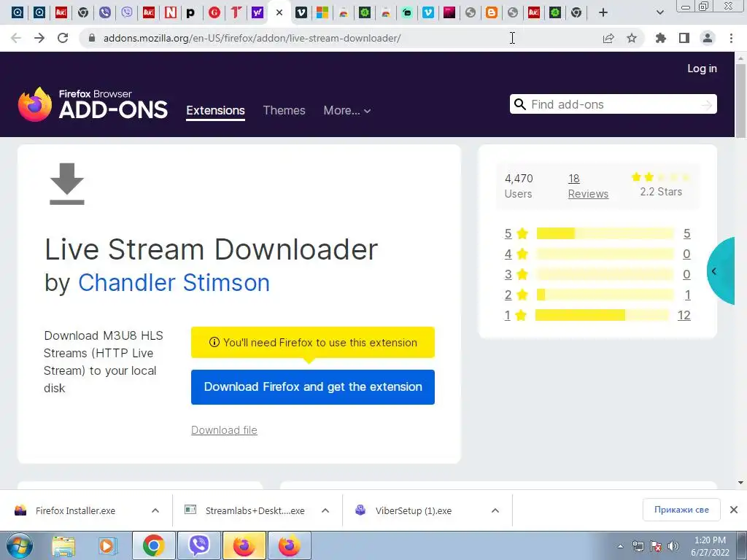The height and width of the screenshot is (560, 747).
Task: Reload the current page
Action: (x=63, y=38)
